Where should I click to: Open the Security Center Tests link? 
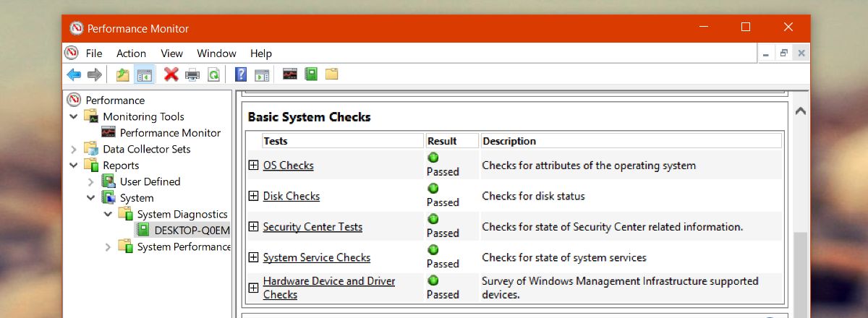pos(313,227)
